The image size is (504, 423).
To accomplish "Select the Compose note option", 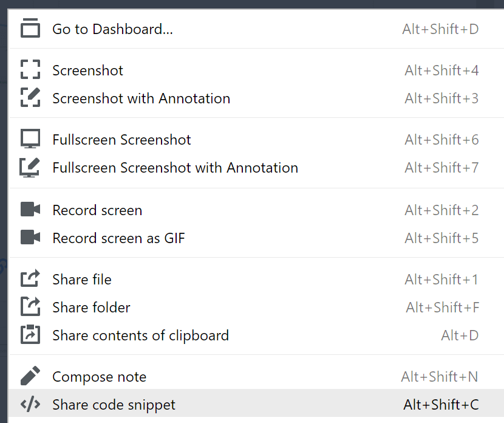I will click(x=256, y=377).
